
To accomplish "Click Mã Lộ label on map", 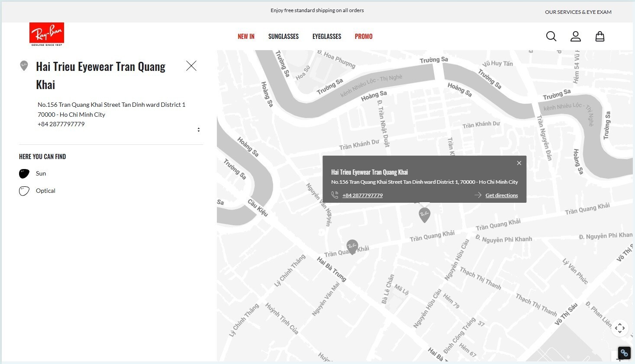I will pos(401,290).
